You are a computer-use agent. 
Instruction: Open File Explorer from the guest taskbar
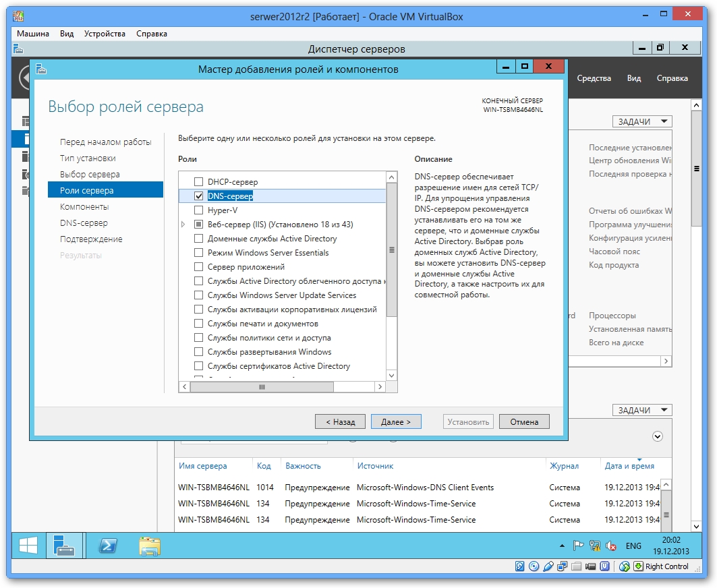click(150, 546)
